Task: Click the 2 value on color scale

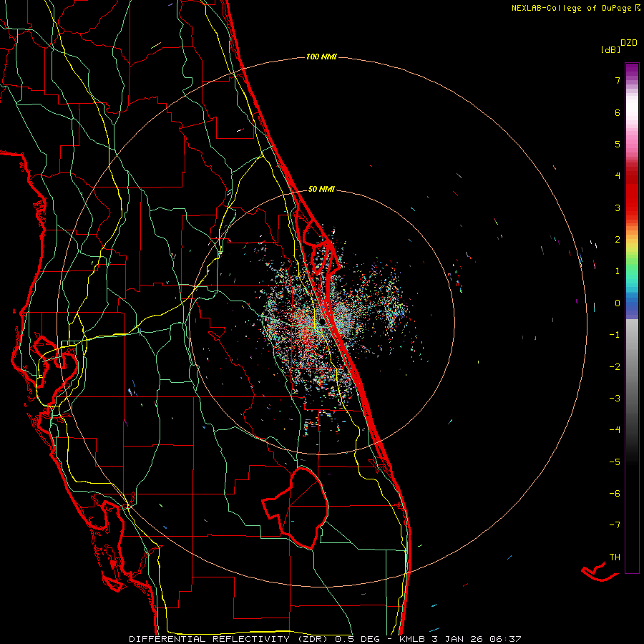Action: (x=618, y=240)
